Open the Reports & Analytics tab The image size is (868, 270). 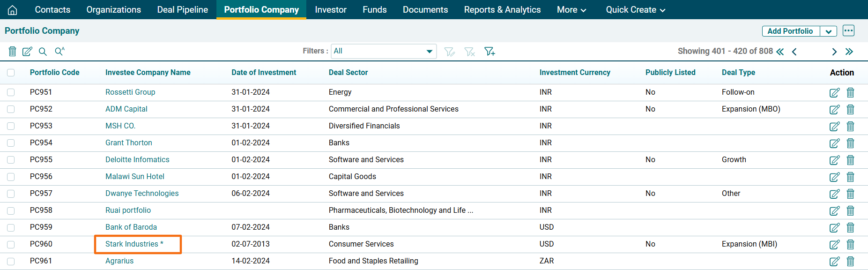502,10
